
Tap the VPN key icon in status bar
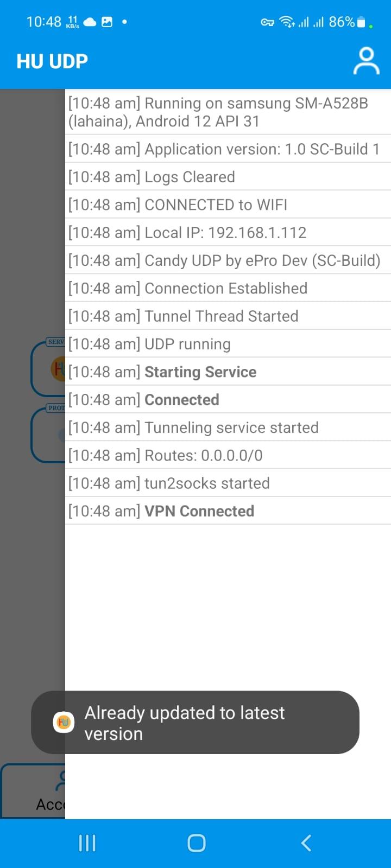267,22
